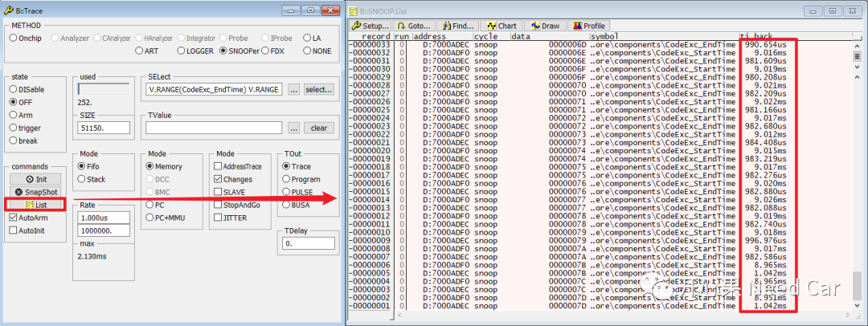Click the Goto toolbar button

tap(415, 26)
